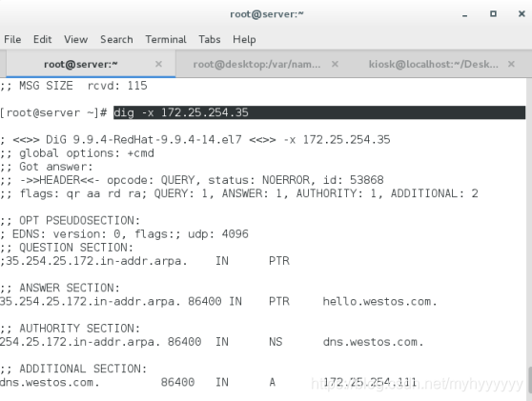Click the global options: +cmd line
This screenshot has height=401, width=532.
(77, 153)
